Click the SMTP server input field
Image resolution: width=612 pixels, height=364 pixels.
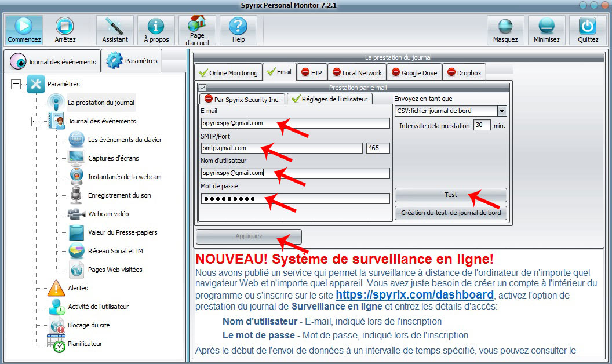(x=282, y=148)
